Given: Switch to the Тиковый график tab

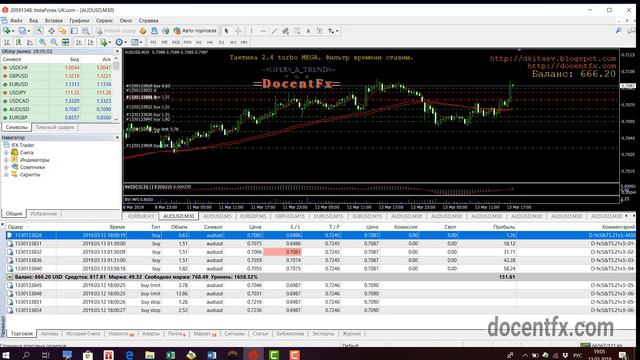Looking at the screenshot, I should pos(55,127).
